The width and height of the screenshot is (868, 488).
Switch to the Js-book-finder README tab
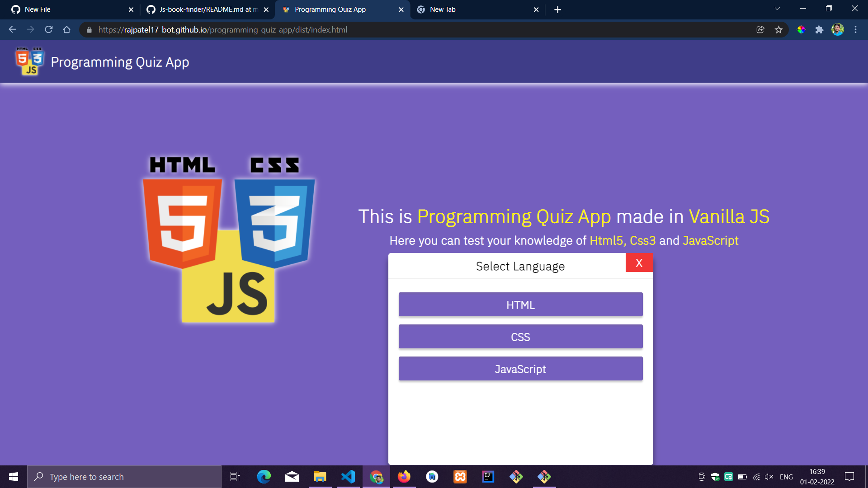coord(203,9)
